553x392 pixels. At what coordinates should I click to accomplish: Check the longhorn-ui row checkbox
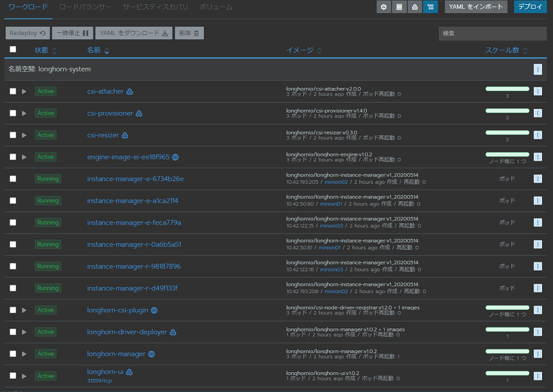(x=13, y=376)
